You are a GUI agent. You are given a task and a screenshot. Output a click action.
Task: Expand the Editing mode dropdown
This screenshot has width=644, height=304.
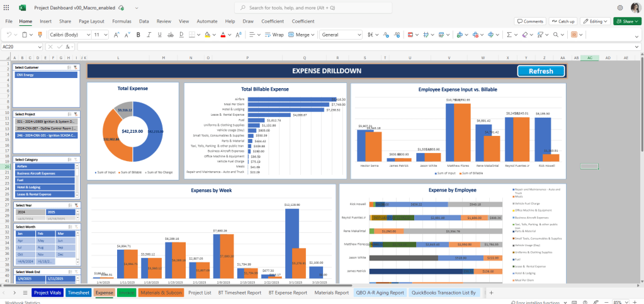coord(595,21)
